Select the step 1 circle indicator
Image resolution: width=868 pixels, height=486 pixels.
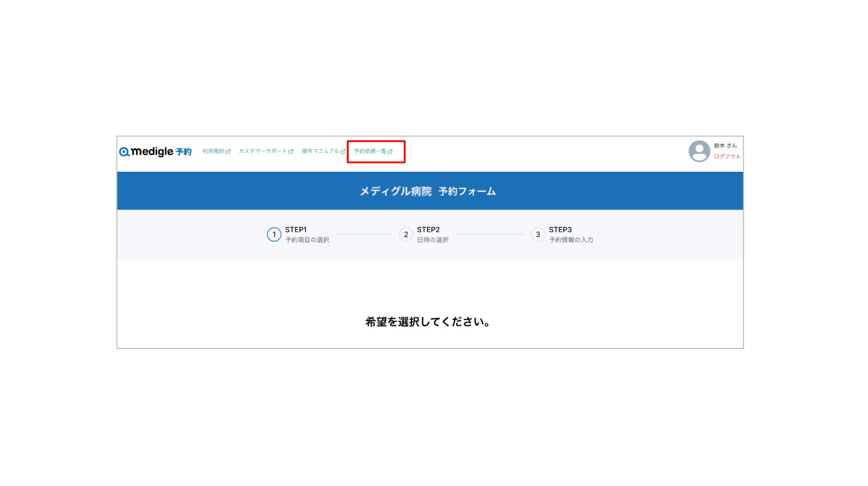pyautogui.click(x=274, y=235)
